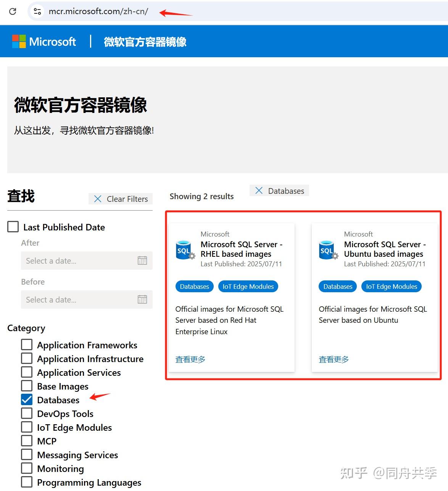448x491 pixels.
Task: Open the calendar picker for the Before date
Action: (142, 299)
